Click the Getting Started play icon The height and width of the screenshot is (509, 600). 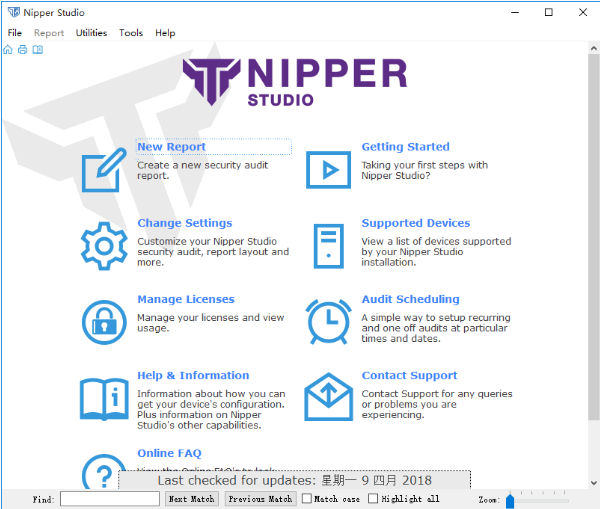click(x=328, y=169)
